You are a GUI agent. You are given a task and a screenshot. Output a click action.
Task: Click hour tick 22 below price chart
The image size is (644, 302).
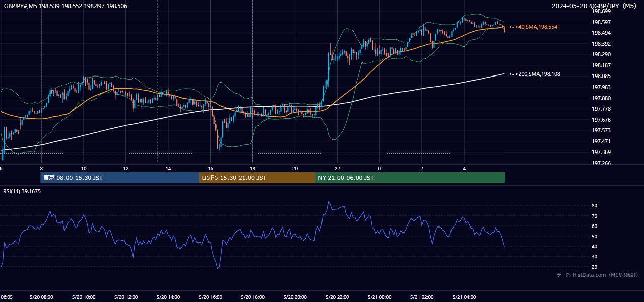[x=337, y=169]
